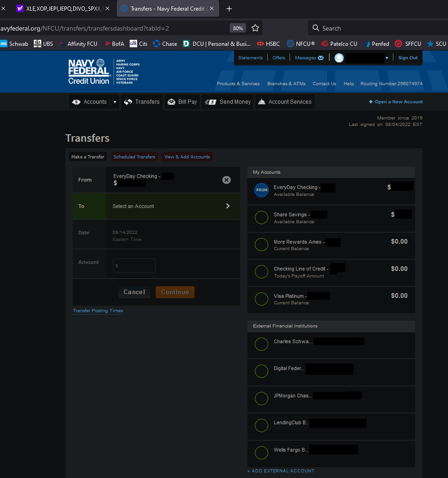Viewport: 448px width, 478px height.
Task: Open the To account selector chevron
Action: coord(227,206)
